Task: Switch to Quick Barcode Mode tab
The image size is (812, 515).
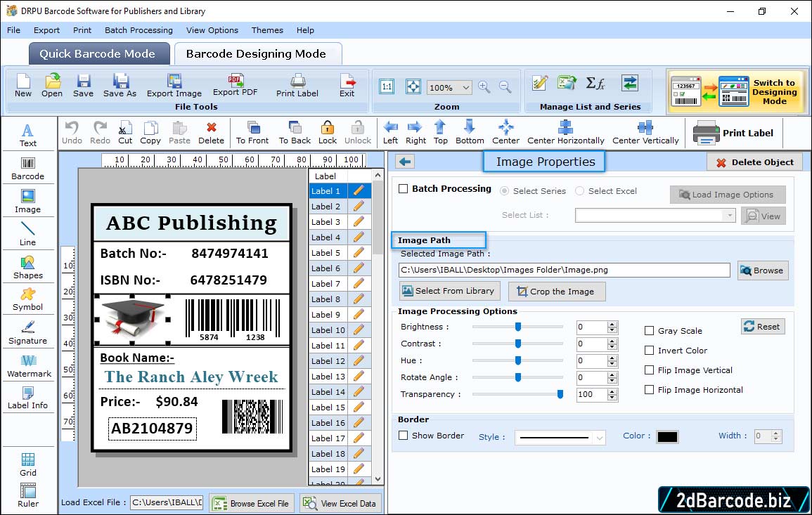Action: coord(99,54)
